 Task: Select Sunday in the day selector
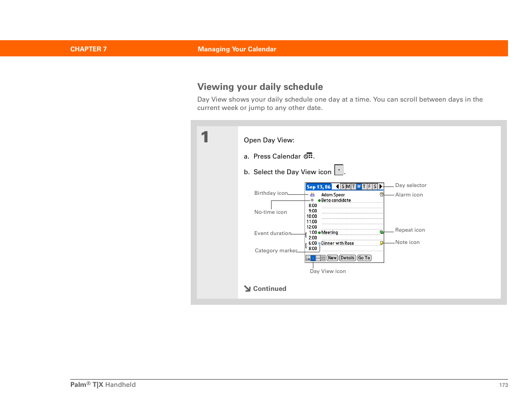(x=343, y=186)
